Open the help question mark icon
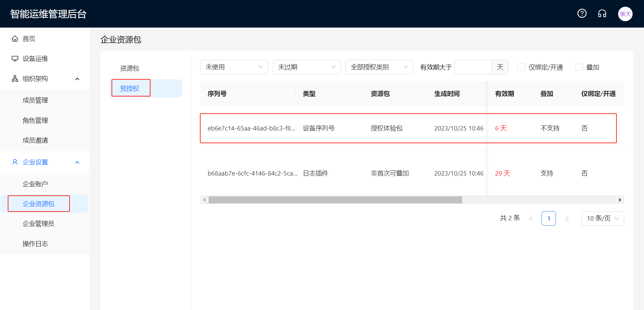This screenshot has width=644, height=310. (582, 13)
